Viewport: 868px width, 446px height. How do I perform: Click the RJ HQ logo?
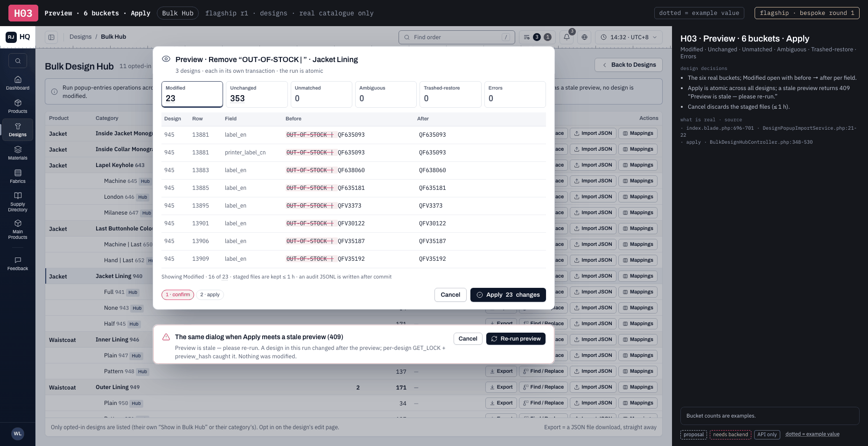(18, 37)
